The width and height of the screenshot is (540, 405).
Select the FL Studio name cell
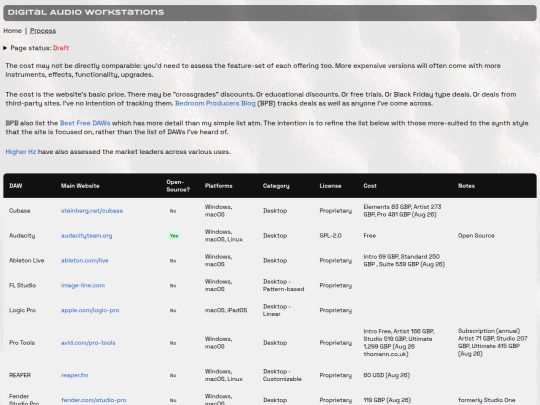click(x=22, y=285)
